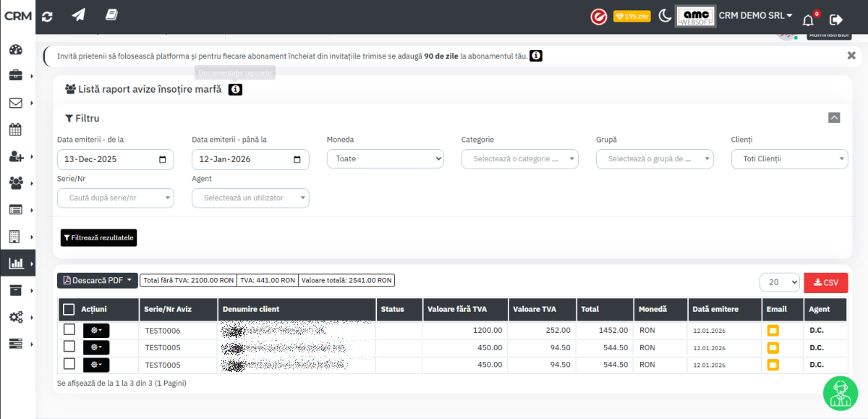Image resolution: width=868 pixels, height=419 pixels.
Task: Open the reports chart menu in sidebar
Action: pyautogui.click(x=16, y=263)
